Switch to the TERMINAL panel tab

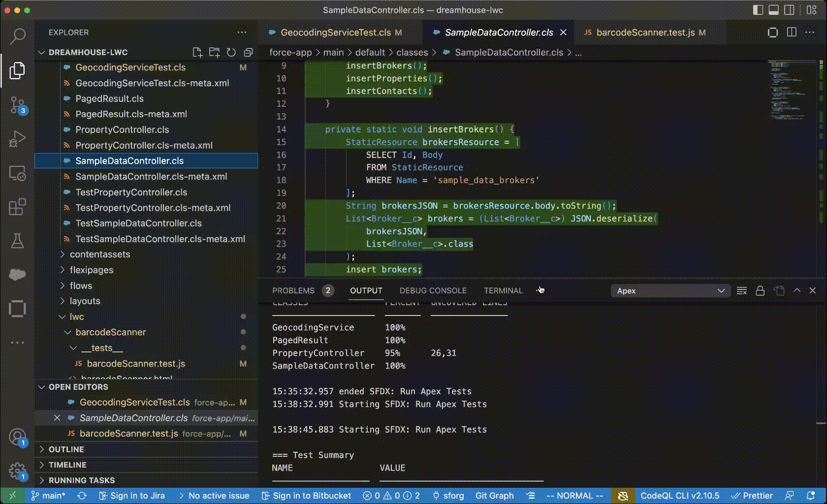[x=503, y=291]
